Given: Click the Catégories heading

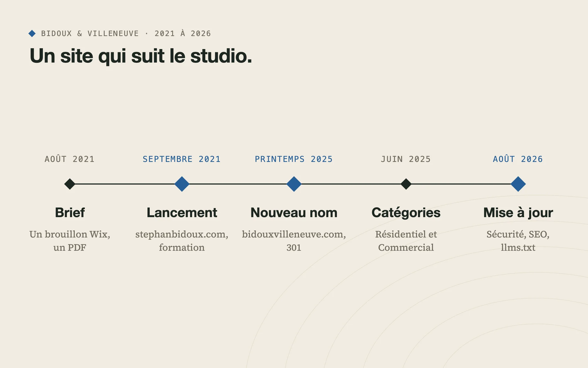Looking at the screenshot, I should pos(406,213).
